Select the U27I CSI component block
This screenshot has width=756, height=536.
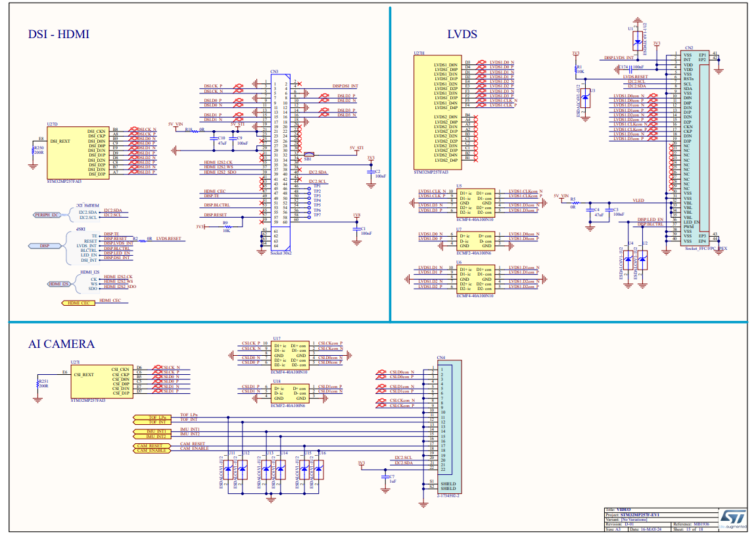point(102,381)
